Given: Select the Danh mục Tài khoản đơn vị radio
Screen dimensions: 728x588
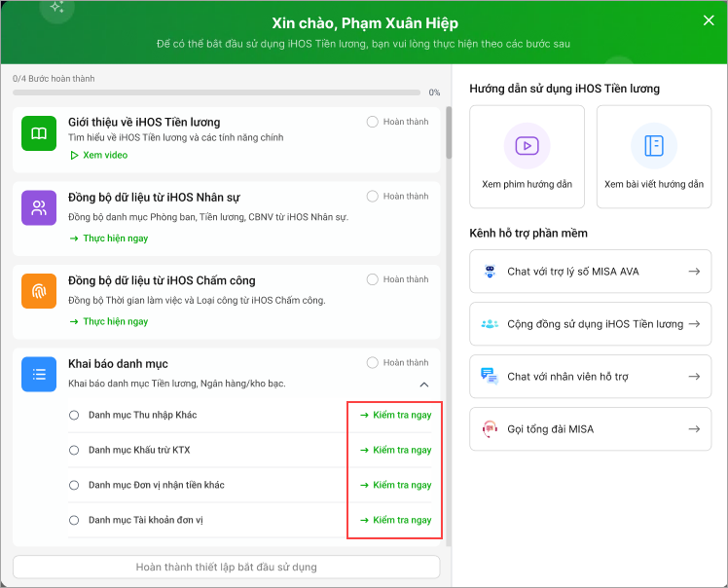Looking at the screenshot, I should [74, 520].
